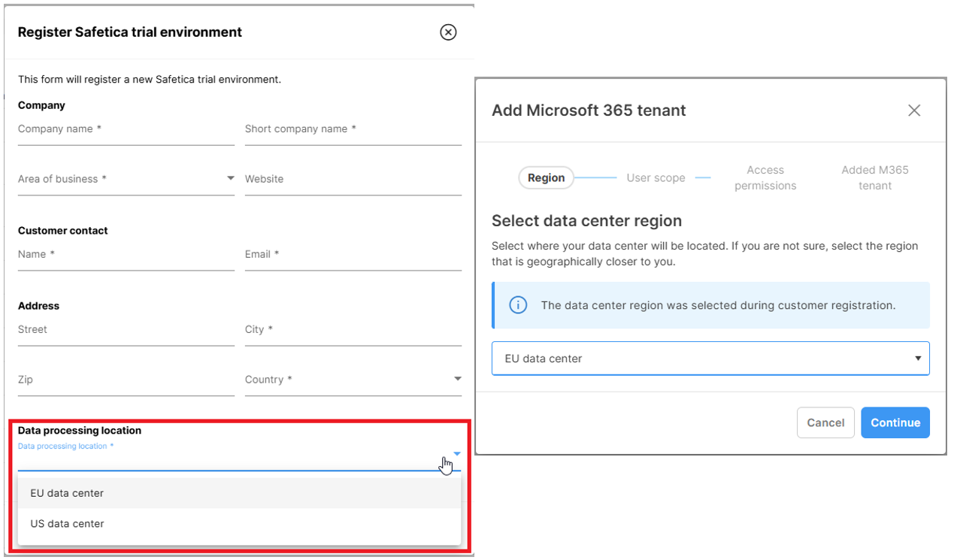Click the EU data center dropdown arrow

coord(918,359)
